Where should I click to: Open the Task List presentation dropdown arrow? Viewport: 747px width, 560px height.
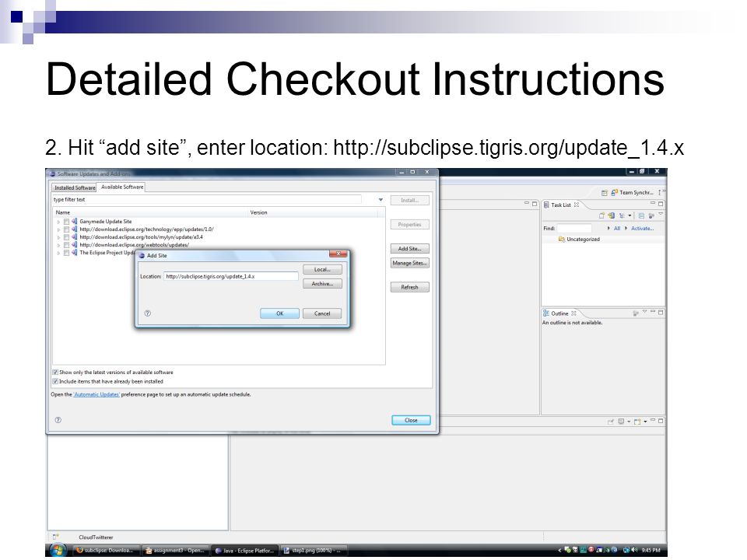tap(630, 215)
